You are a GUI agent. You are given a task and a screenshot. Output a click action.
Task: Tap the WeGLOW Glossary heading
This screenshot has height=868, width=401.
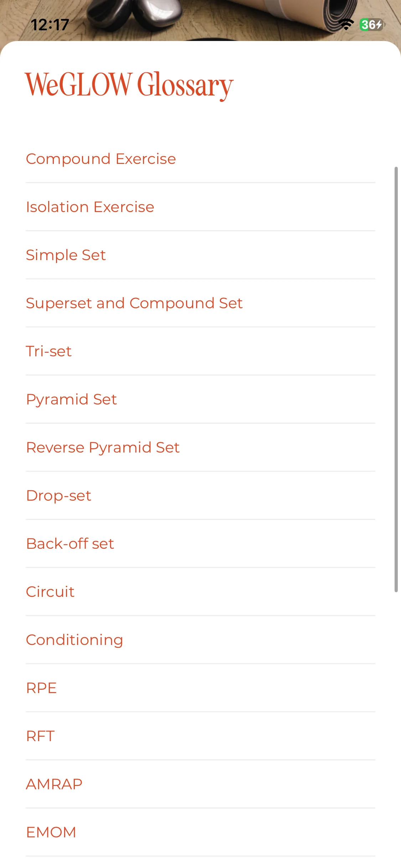(129, 85)
